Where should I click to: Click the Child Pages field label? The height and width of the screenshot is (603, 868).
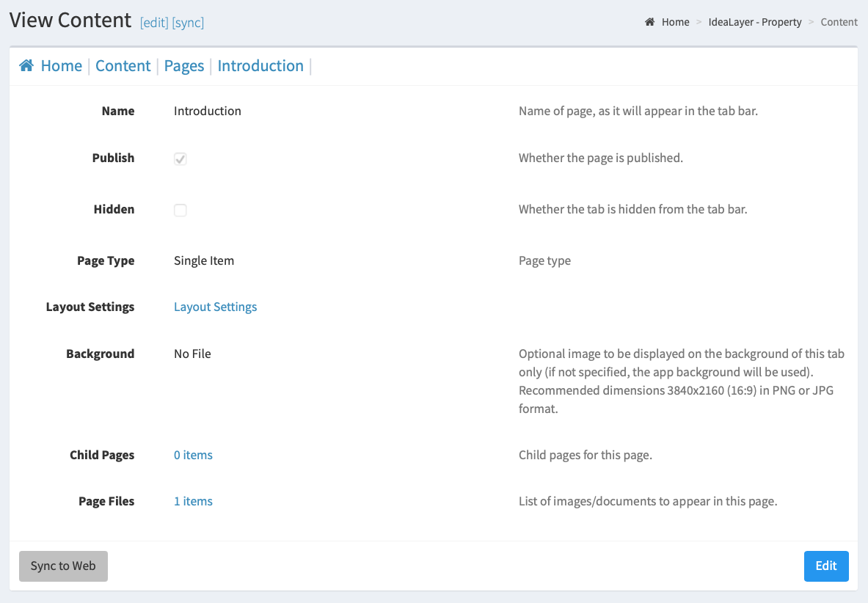pos(103,455)
